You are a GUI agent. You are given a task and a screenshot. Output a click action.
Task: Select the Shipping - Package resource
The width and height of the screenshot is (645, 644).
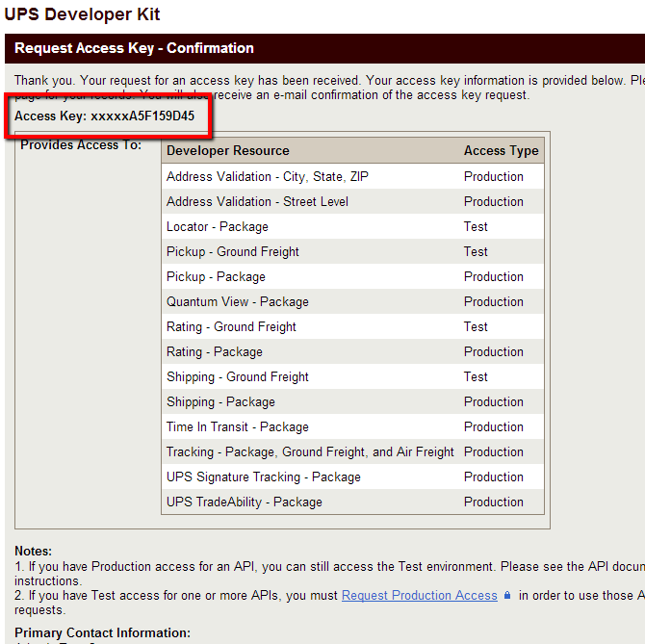pos(220,401)
